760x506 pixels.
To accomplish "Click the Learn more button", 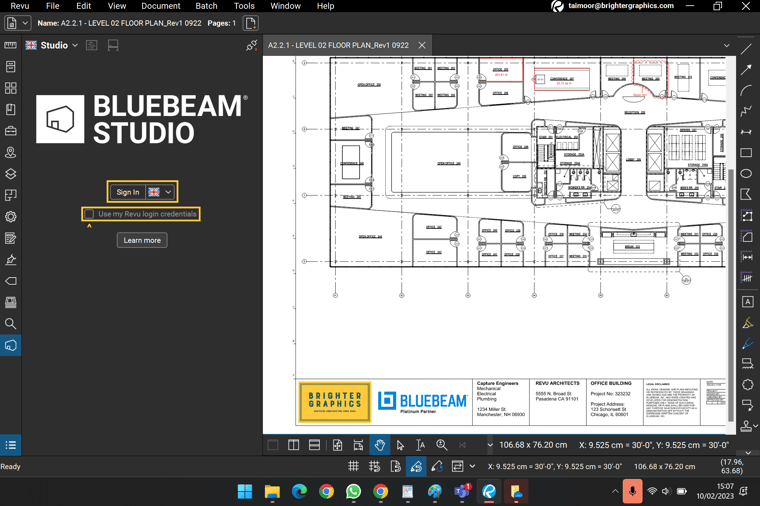I will coord(142,240).
